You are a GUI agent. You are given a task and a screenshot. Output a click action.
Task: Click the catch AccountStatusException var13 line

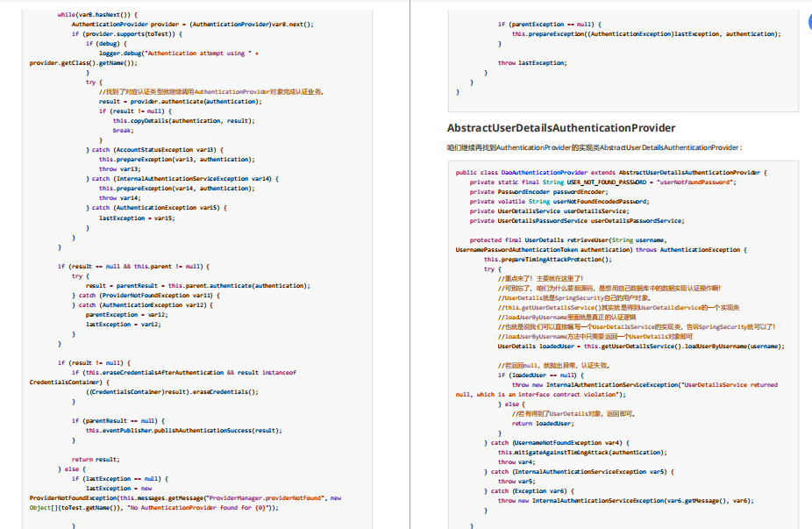[x=154, y=150]
